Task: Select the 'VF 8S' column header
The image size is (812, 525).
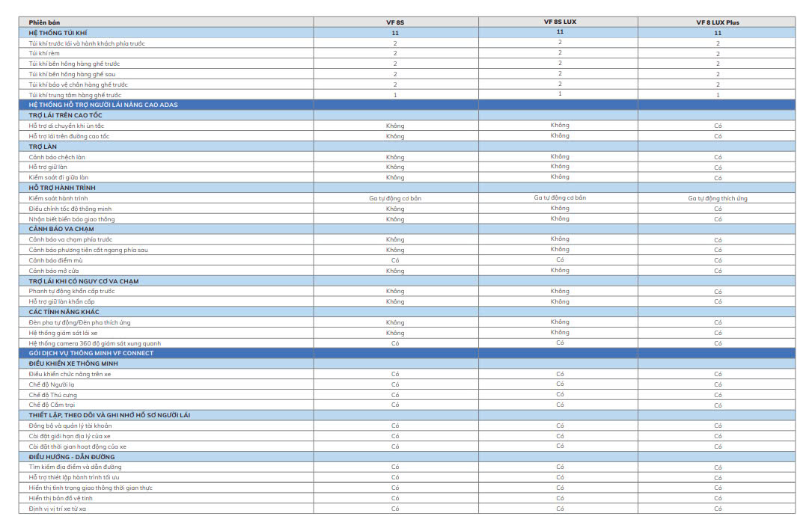Action: (x=395, y=22)
